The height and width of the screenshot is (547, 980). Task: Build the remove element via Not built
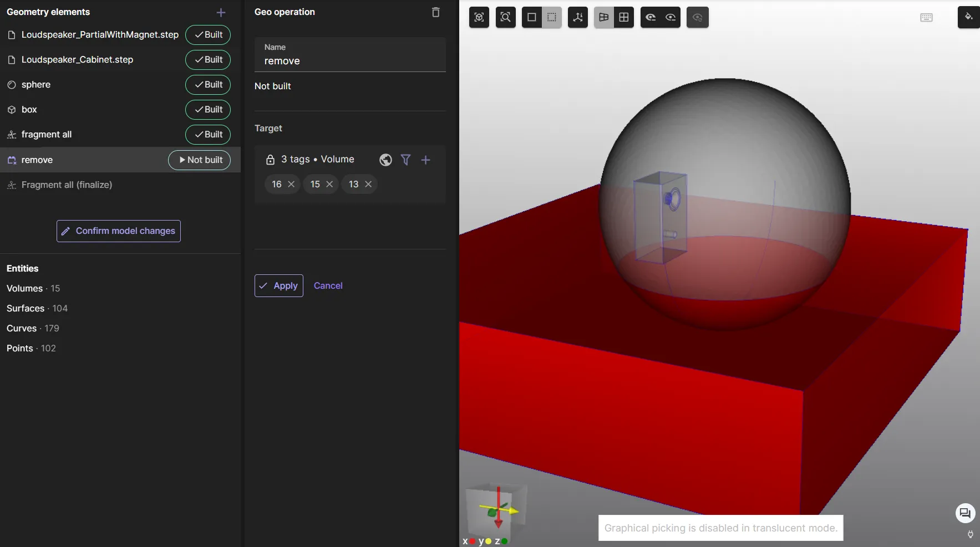coord(200,160)
